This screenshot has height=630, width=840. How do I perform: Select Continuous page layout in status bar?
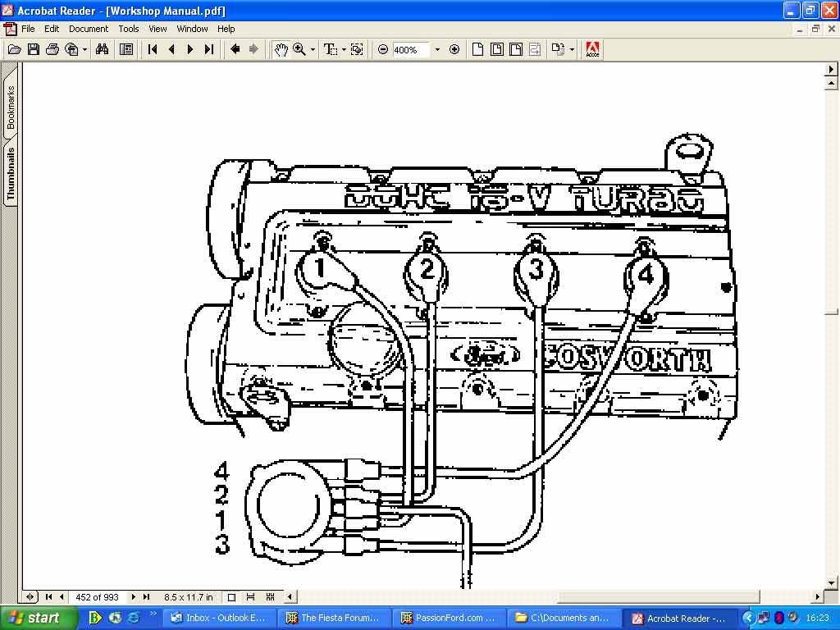click(x=250, y=597)
